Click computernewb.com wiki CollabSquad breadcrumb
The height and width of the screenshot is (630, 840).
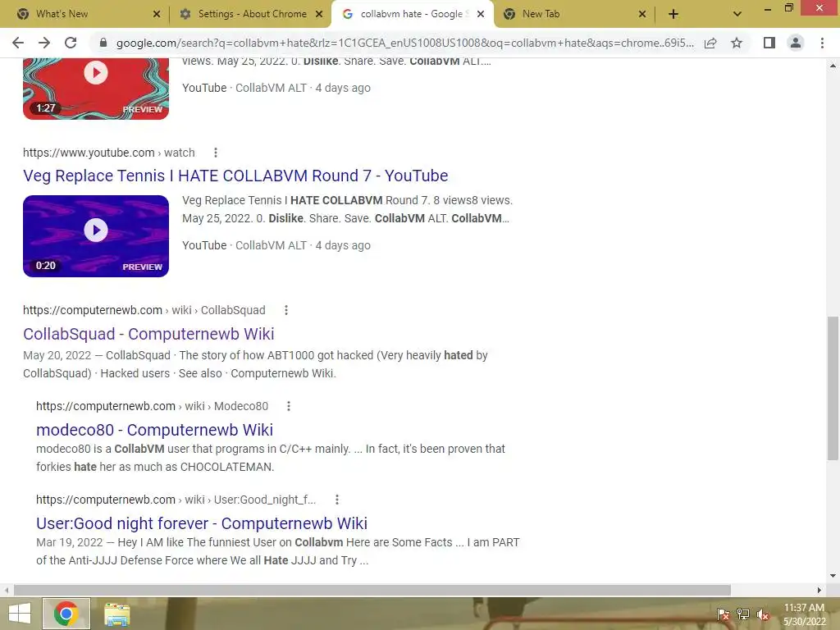[144, 310]
